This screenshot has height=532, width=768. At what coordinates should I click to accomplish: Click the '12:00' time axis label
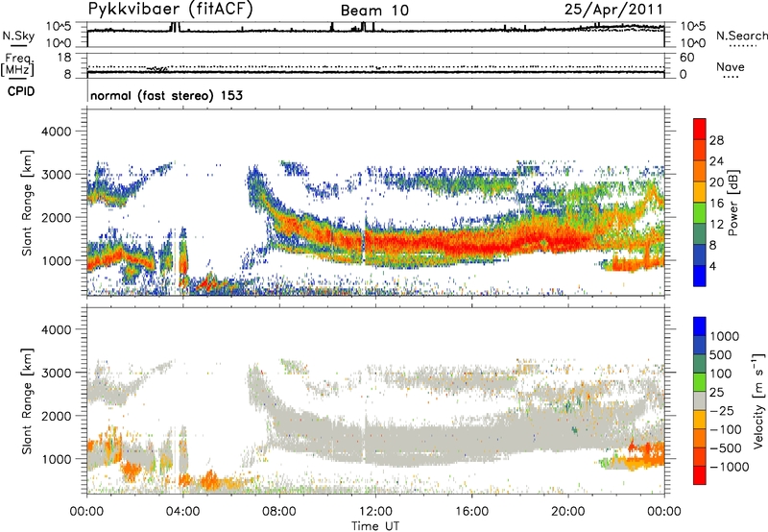pyautogui.click(x=375, y=512)
